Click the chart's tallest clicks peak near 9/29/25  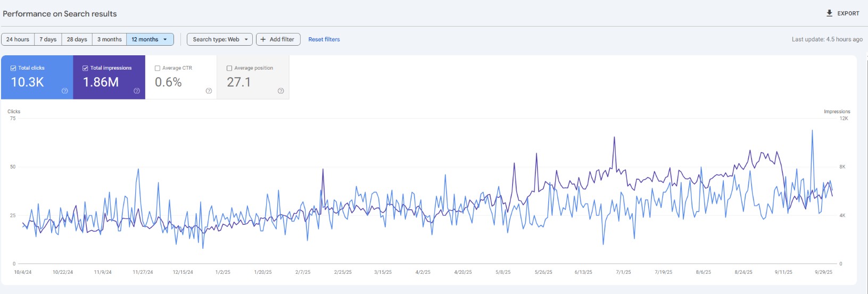point(812,131)
